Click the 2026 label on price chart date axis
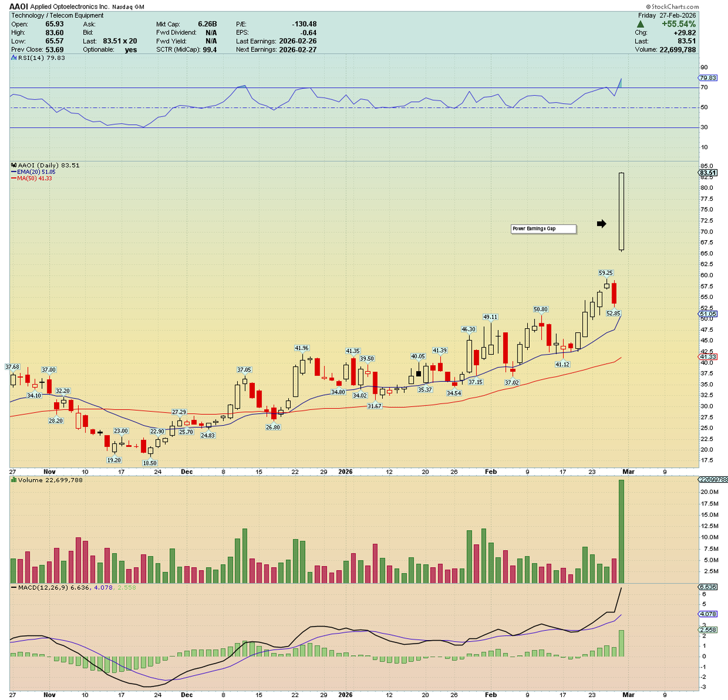The width and height of the screenshot is (728, 700). pyautogui.click(x=345, y=472)
